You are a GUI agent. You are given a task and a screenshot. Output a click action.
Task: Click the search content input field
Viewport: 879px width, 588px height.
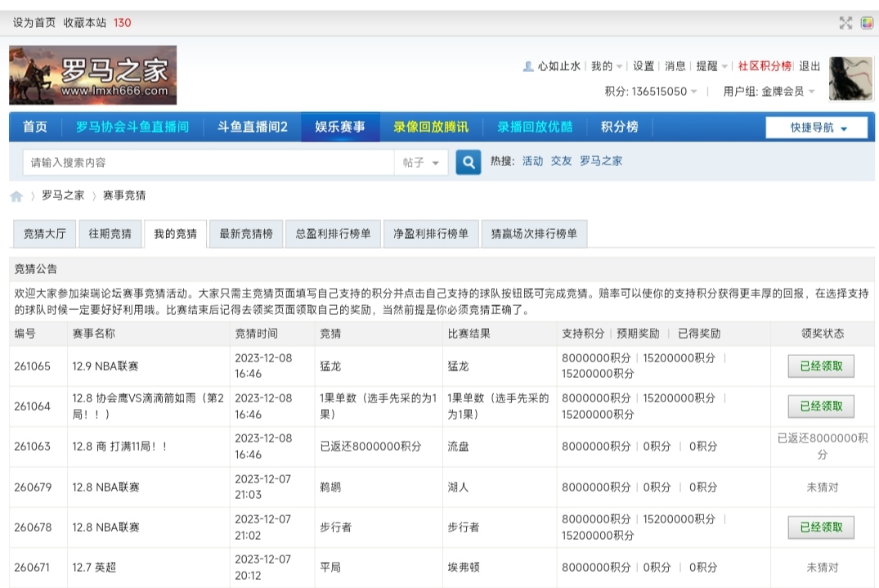click(209, 163)
